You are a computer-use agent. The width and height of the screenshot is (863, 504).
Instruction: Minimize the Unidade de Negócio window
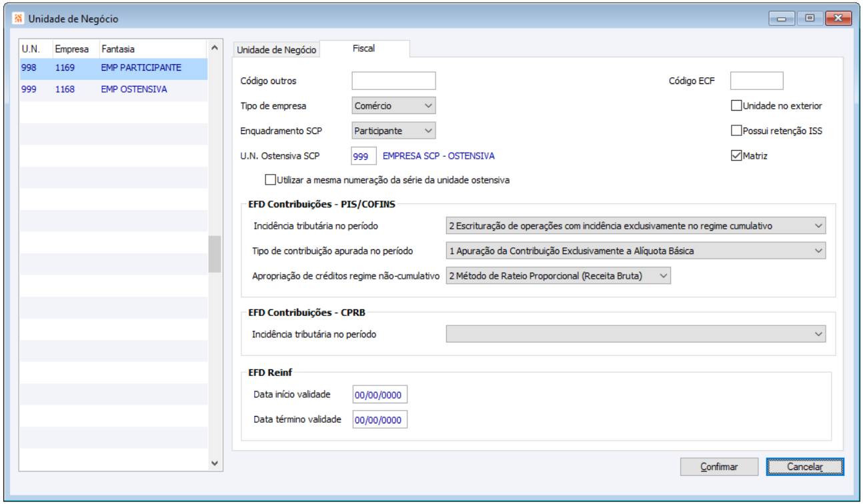pos(781,19)
